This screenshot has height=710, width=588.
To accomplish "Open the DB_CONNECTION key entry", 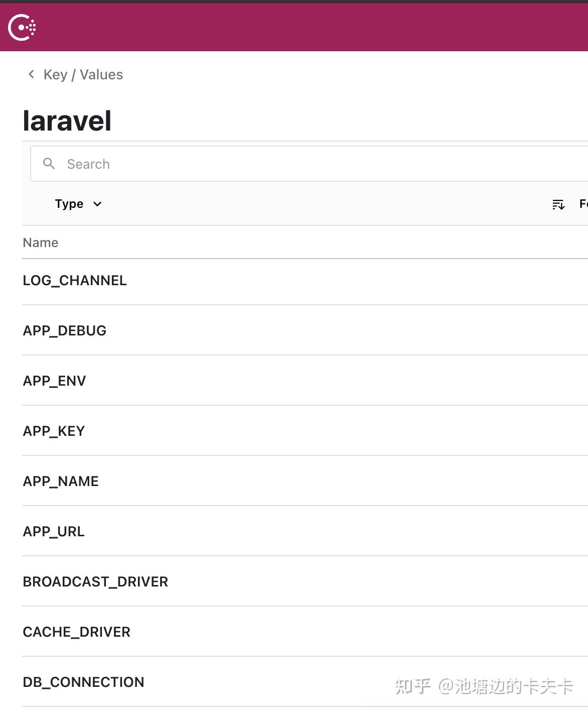I will tap(83, 682).
